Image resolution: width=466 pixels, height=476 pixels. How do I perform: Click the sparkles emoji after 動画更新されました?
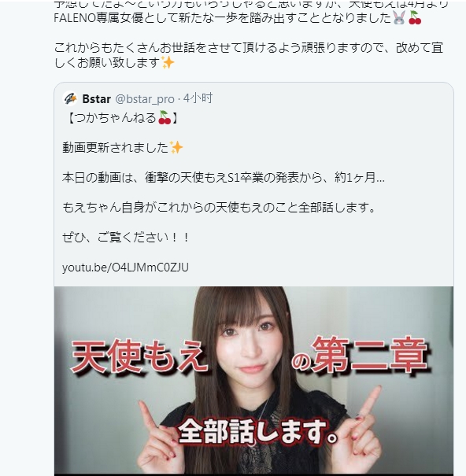tap(176, 148)
